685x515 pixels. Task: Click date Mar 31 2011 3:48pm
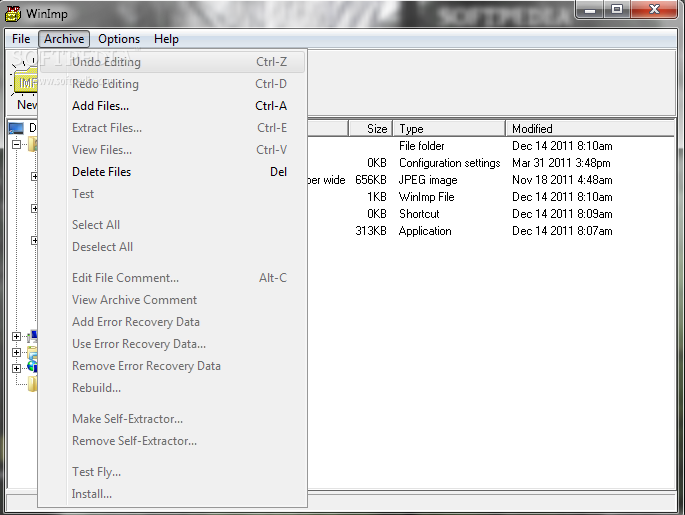click(561, 163)
